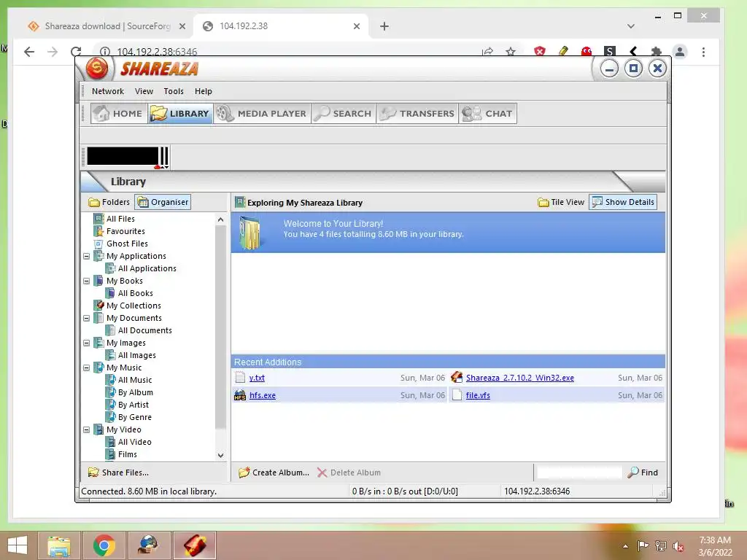Click the Find button
Screen dimensions: 747x560
(643, 472)
